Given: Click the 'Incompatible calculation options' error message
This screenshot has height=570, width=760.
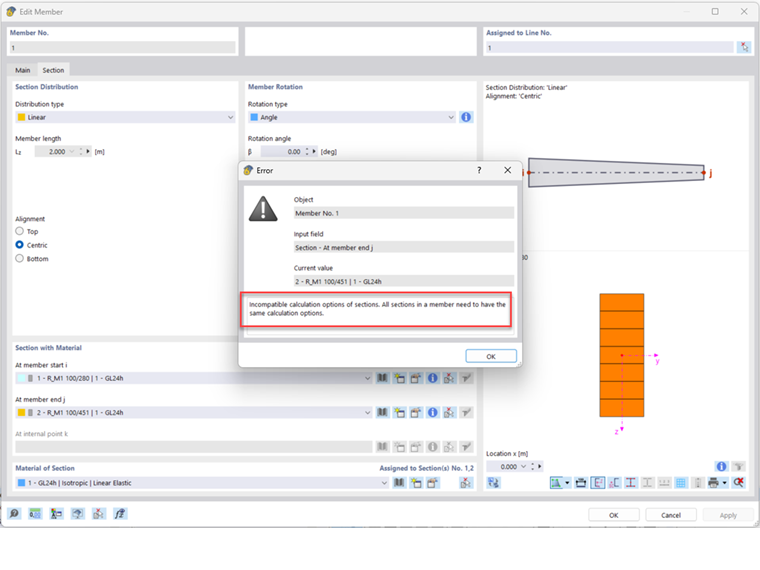Looking at the screenshot, I should pos(377,309).
